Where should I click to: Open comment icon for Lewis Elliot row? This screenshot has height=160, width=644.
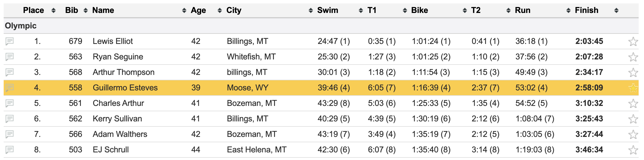(x=10, y=41)
